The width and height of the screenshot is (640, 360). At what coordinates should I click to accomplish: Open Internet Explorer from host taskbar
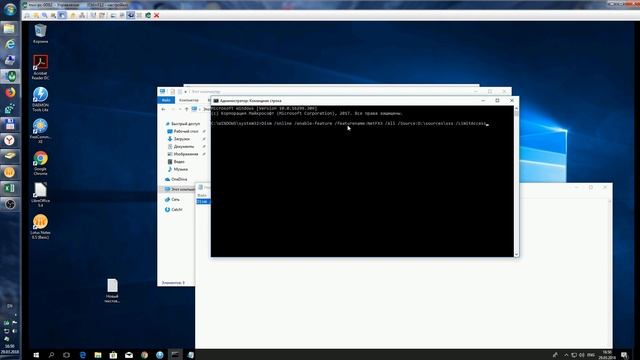(x=10, y=44)
